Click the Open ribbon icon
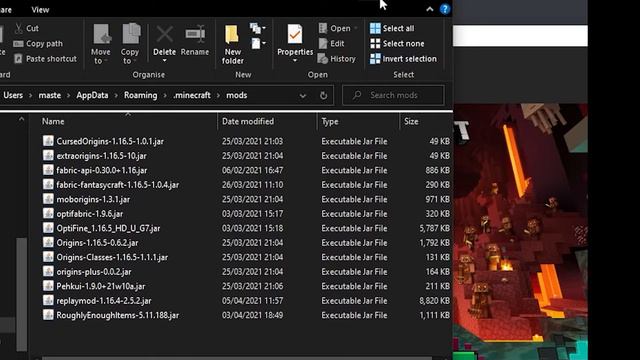 pos(323,28)
